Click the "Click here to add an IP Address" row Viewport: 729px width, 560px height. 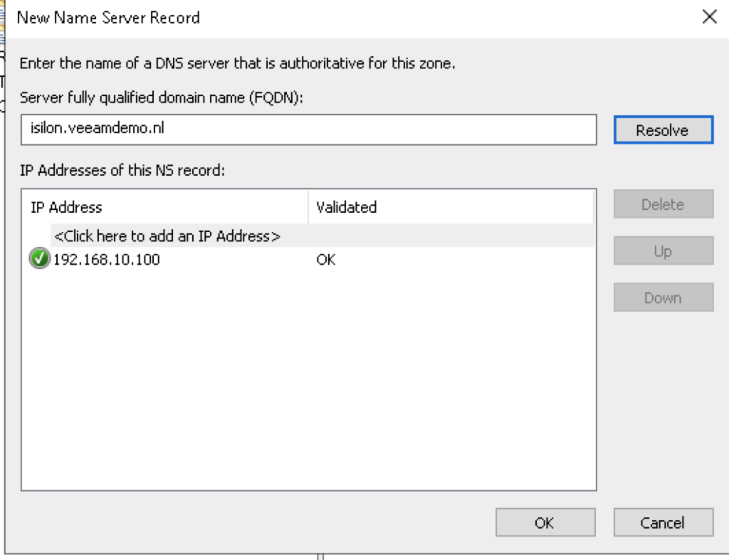point(167,236)
